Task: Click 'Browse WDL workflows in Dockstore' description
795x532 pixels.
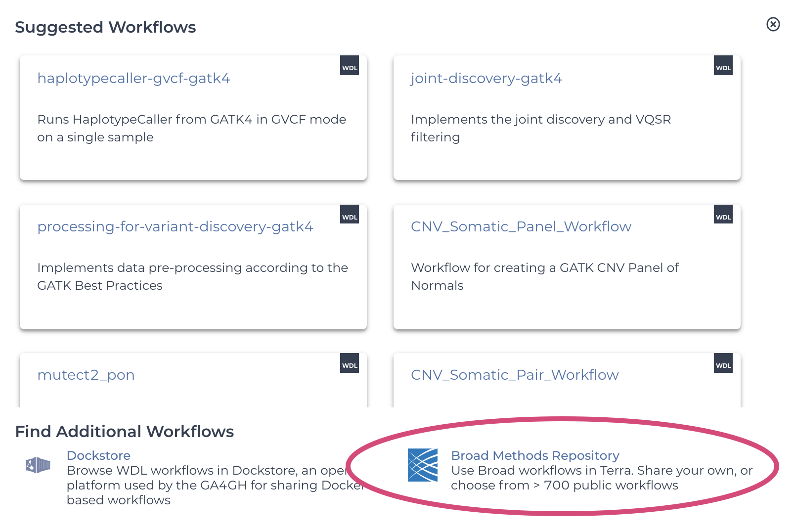Action: pyautogui.click(x=216, y=485)
